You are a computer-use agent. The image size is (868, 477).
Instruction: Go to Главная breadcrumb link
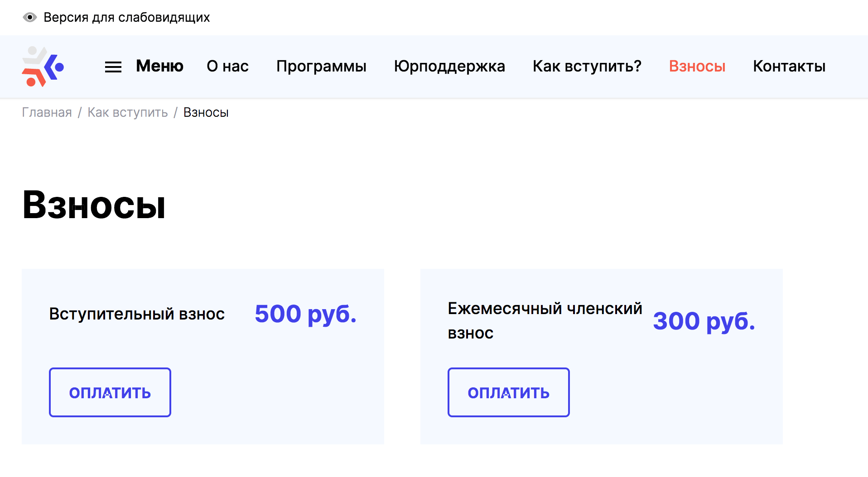coord(47,112)
